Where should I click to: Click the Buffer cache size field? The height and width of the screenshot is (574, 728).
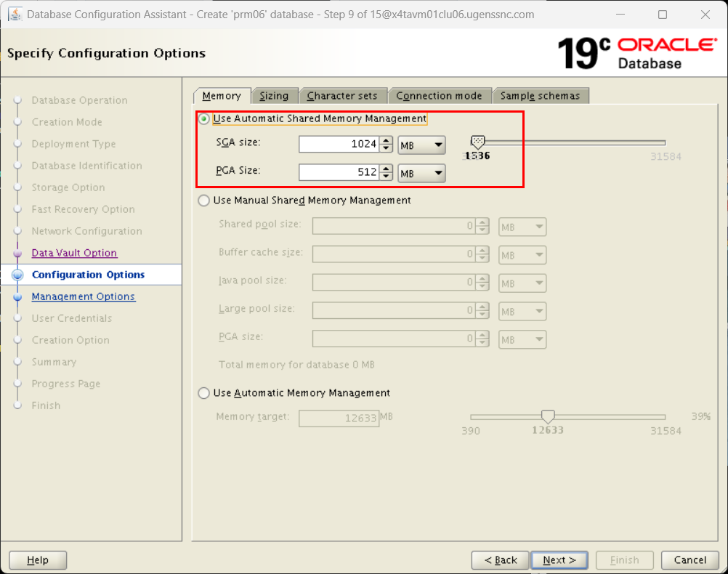point(394,254)
